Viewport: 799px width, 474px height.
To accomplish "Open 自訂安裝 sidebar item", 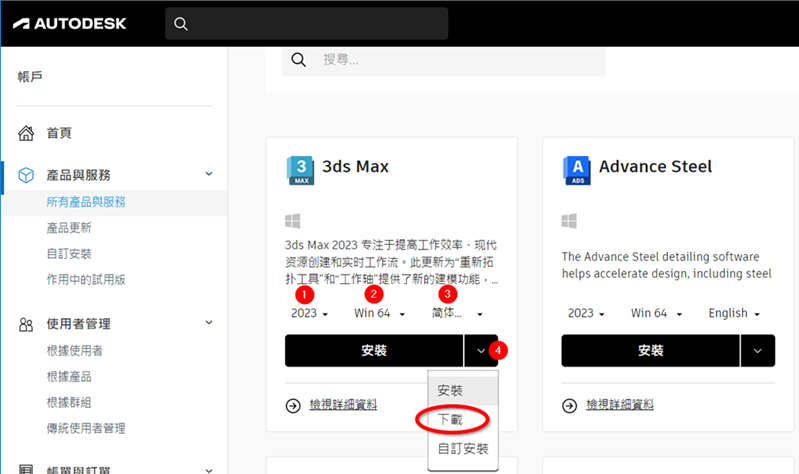I will (69, 254).
